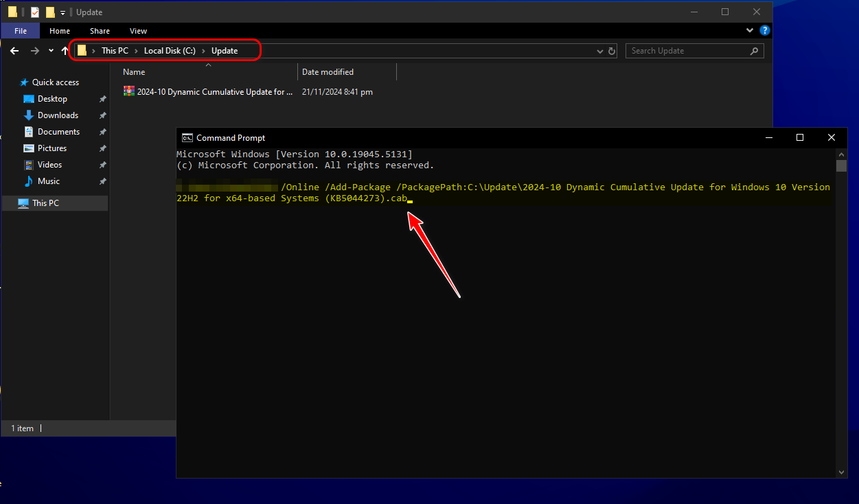Unpin Documents using its pin icon
The height and width of the screenshot is (504, 859).
[102, 132]
